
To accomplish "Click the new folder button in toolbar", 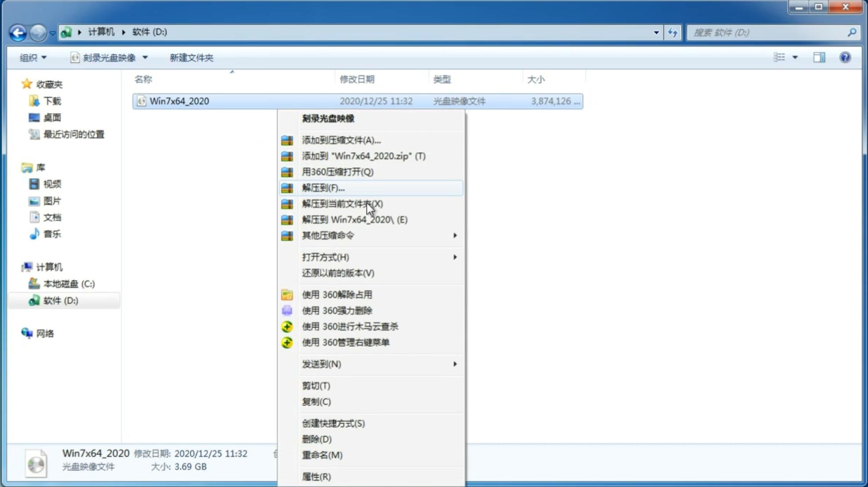I will (191, 57).
